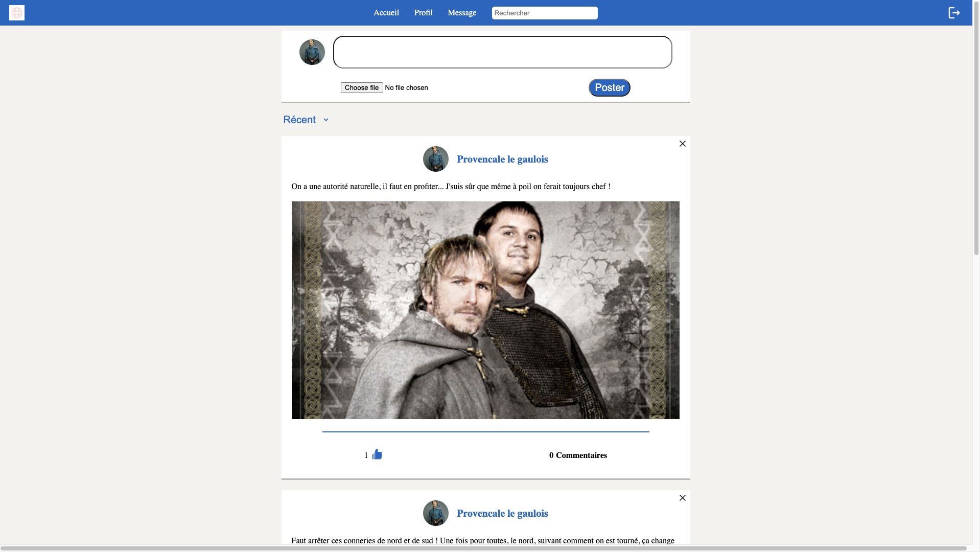This screenshot has height=552, width=980.
Task: Open the Provencale le gaulois link in the first post
Action: [502, 159]
